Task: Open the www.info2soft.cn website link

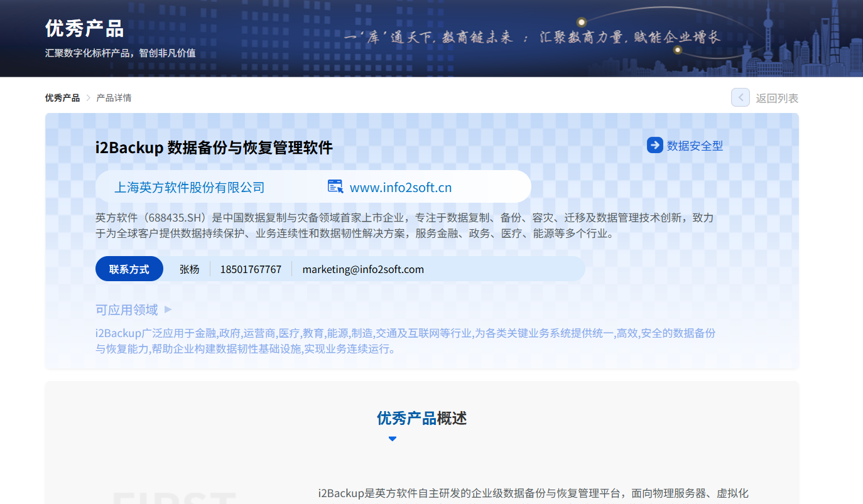Action: tap(401, 188)
